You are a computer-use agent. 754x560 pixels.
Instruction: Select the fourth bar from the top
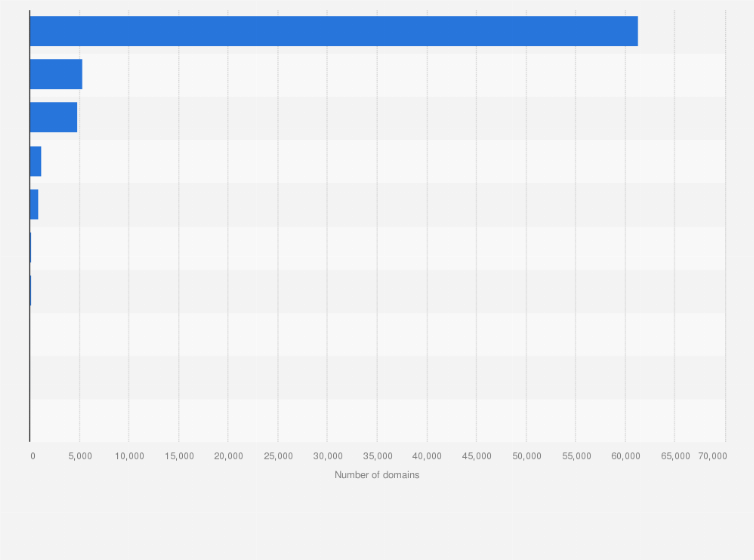[36, 161]
